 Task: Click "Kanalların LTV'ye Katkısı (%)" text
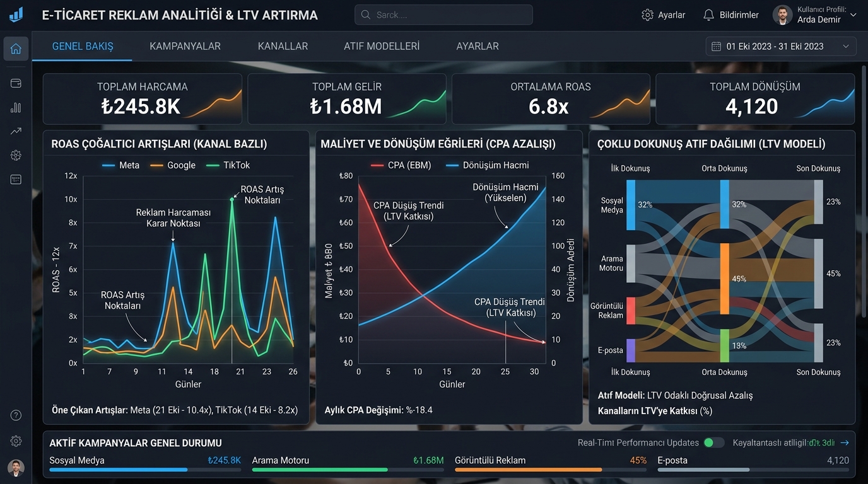655,411
